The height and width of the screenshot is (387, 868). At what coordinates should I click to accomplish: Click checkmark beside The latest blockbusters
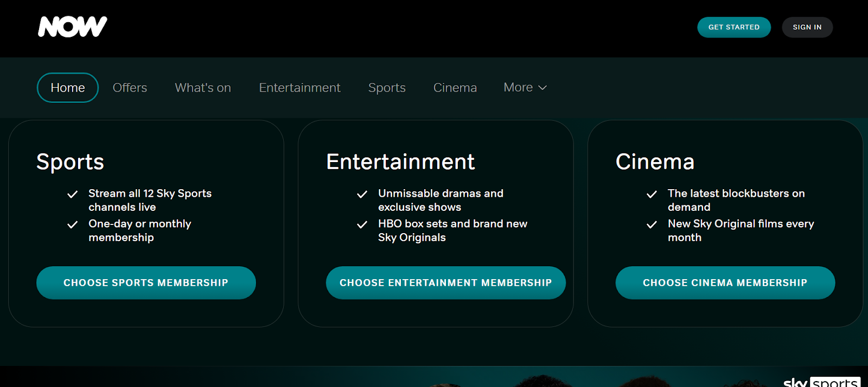[652, 194]
